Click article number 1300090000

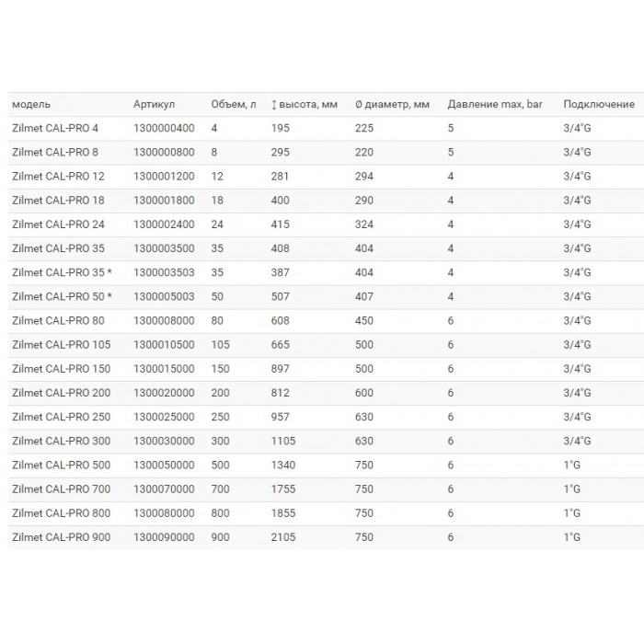pyautogui.click(x=164, y=537)
